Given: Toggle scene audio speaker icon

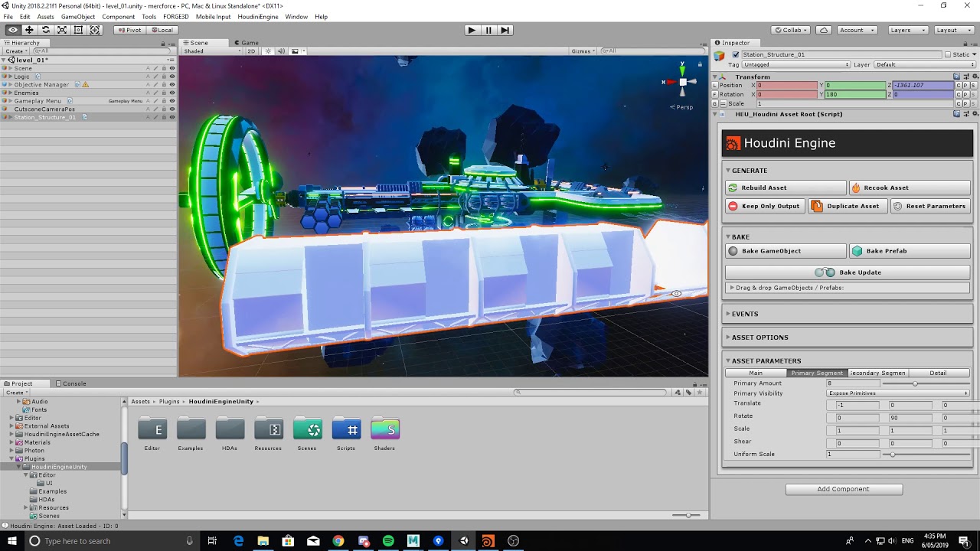Looking at the screenshot, I should point(281,51).
